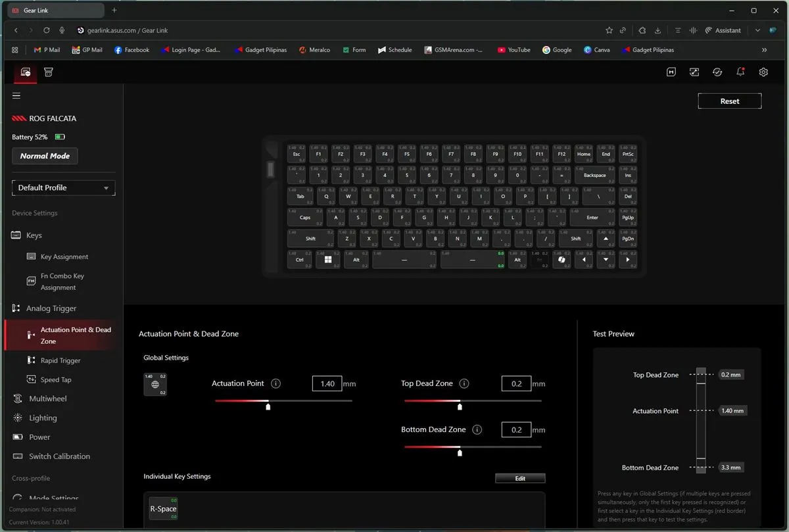
Task: Show more bookmarks chevron
Action: (764, 49)
